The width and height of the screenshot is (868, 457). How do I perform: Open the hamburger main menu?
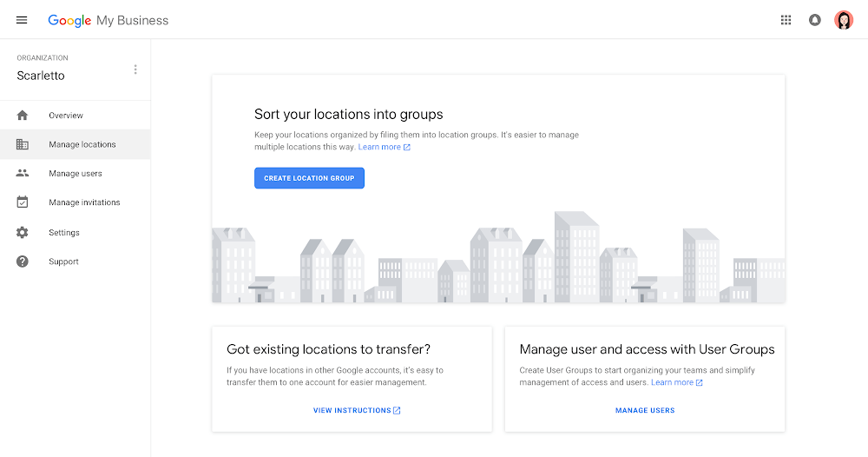pyautogui.click(x=22, y=20)
